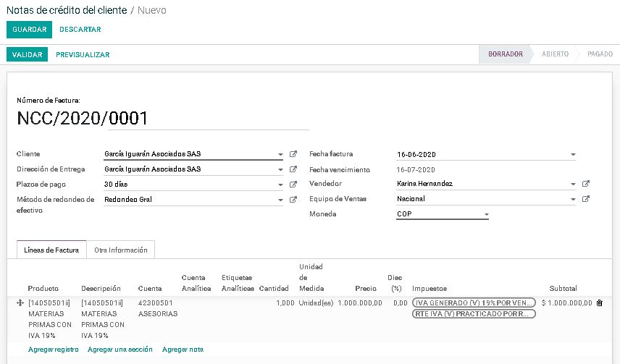The image size is (620, 364).
Task: Click the Cantidad column header
Action: pyautogui.click(x=274, y=289)
